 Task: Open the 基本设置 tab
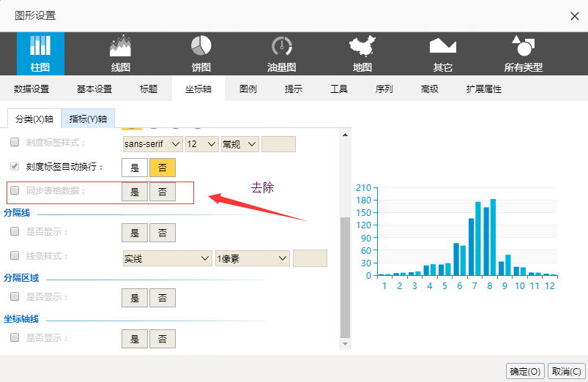pyautogui.click(x=94, y=89)
